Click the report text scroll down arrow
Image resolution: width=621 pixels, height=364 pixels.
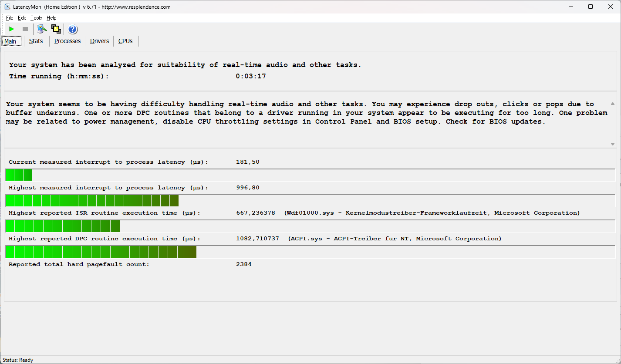[613, 144]
